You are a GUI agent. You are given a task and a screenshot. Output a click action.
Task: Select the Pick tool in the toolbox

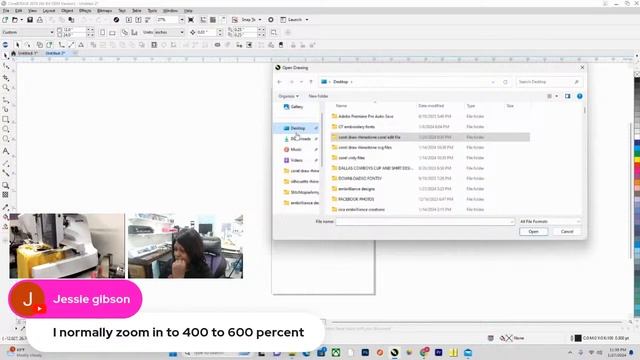pyautogui.click(x=6, y=56)
